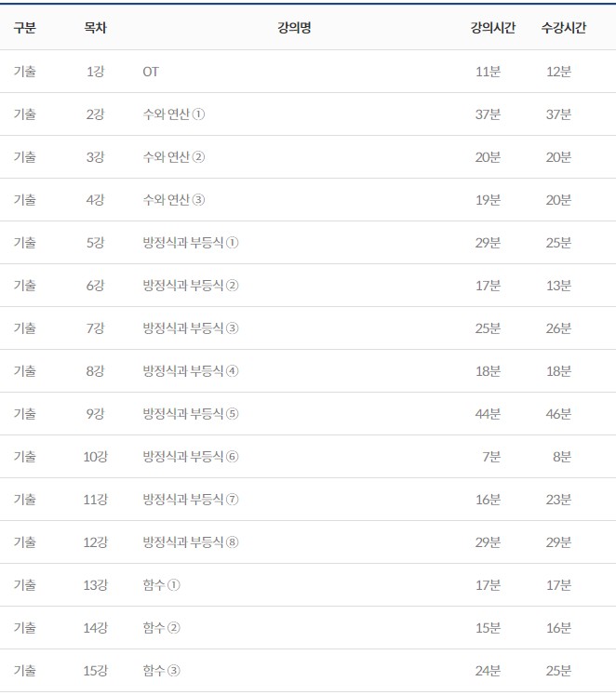The height and width of the screenshot is (695, 616).
Task: Select the 방정식과 부등식 ⑥ lecture
Action: click(191, 457)
